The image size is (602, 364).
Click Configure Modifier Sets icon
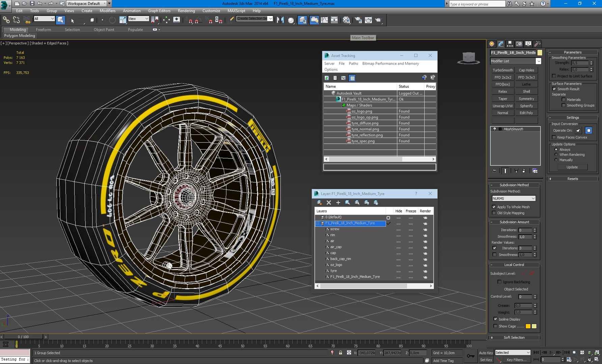pos(535,171)
